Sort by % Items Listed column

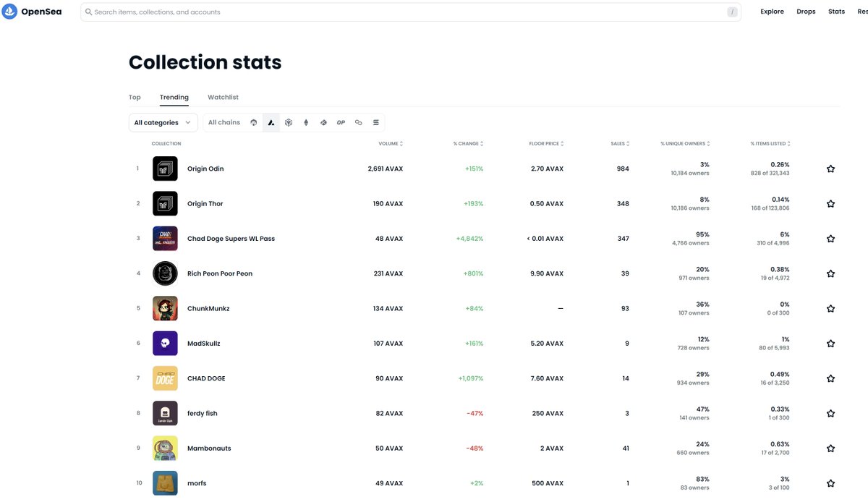pyautogui.click(x=770, y=143)
